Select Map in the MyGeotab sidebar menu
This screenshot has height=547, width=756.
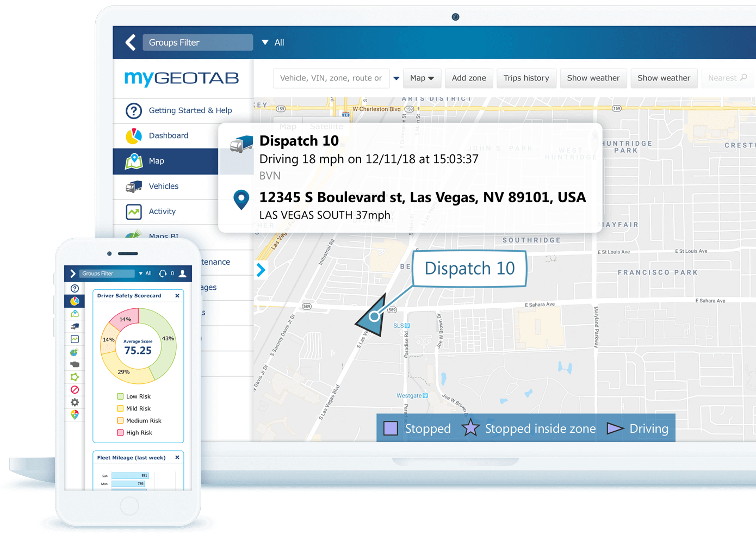point(156,161)
